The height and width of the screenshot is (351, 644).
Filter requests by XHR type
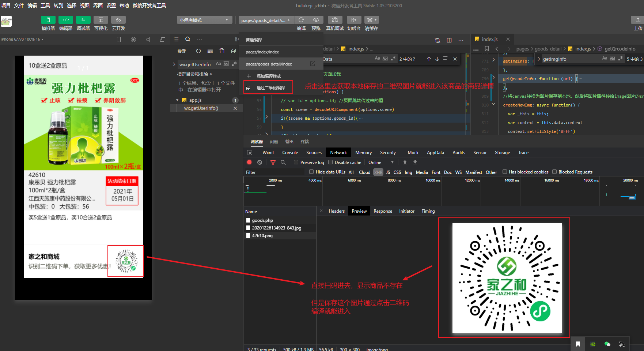pos(378,172)
